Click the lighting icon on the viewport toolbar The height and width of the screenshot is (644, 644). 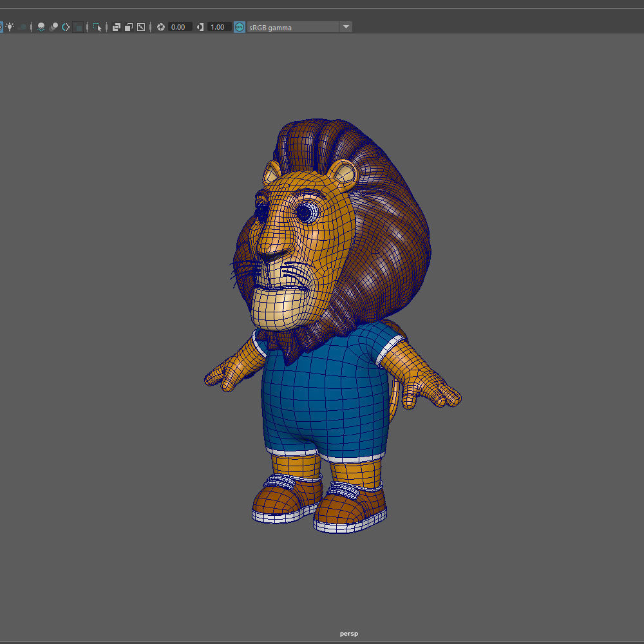[x=10, y=27]
